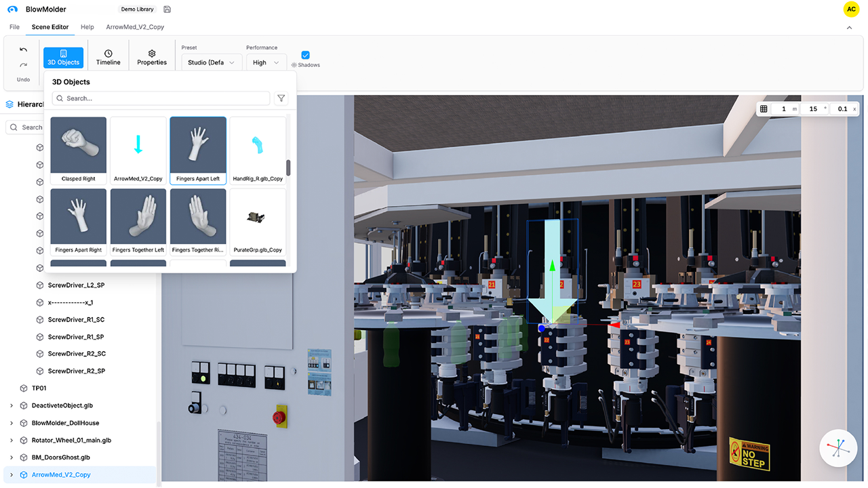
Task: Click the cube icon of BlowMolder_DollHouse
Action: [x=24, y=423]
